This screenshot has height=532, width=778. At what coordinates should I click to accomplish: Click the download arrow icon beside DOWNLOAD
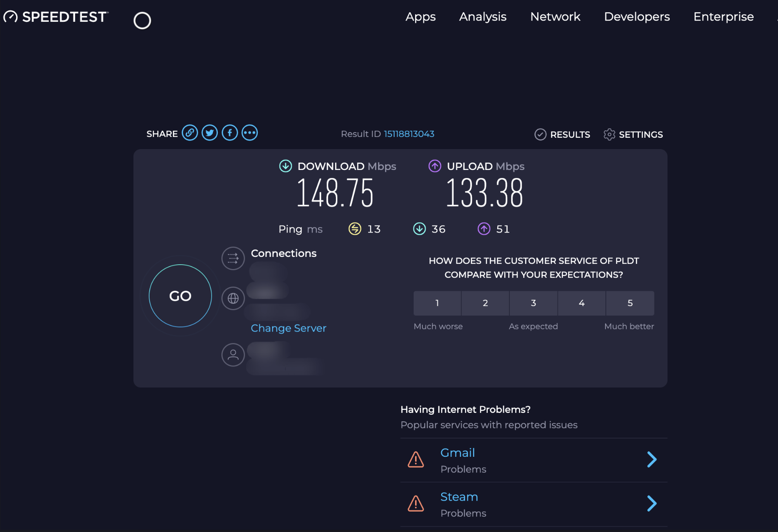pyautogui.click(x=286, y=166)
